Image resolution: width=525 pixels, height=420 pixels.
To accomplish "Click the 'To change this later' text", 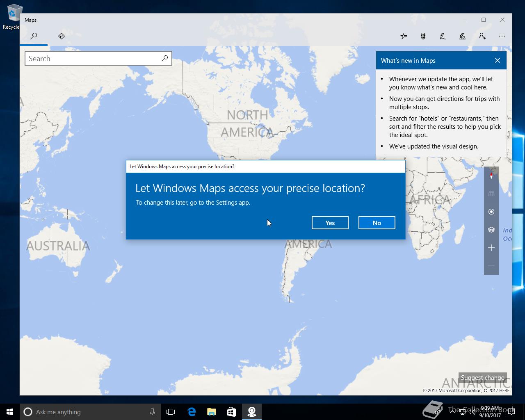I will pyautogui.click(x=193, y=203).
